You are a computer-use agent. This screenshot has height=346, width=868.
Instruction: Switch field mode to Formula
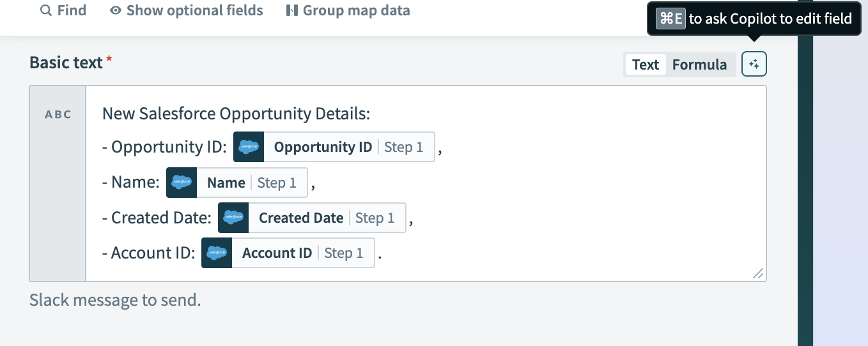point(699,64)
